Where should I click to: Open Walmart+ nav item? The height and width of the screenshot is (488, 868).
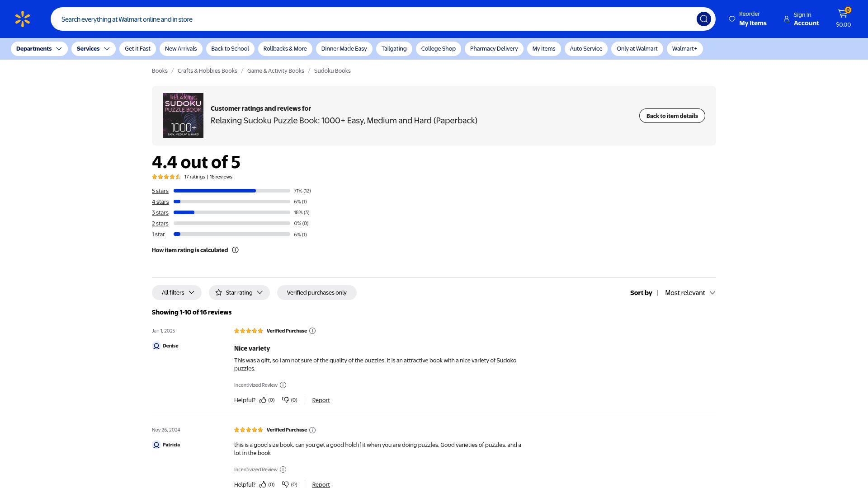684,49
